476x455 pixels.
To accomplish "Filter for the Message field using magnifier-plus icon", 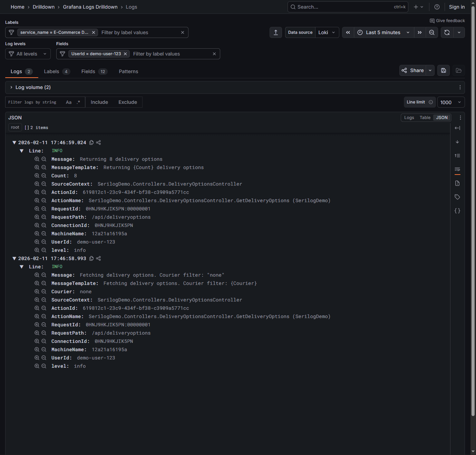I will (x=37, y=159).
